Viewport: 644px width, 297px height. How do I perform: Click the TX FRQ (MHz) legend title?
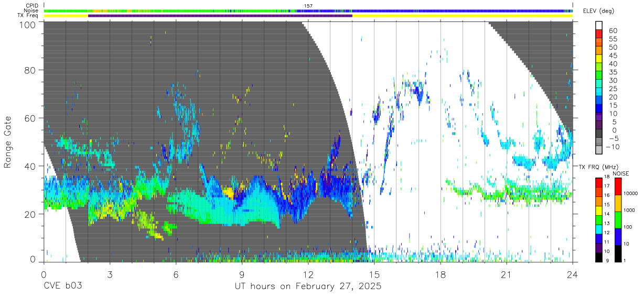pos(599,167)
